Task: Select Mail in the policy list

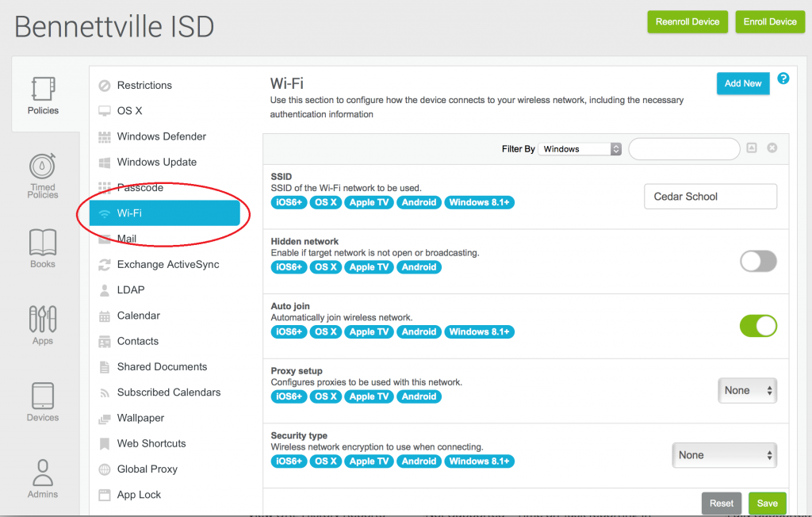Action: tap(127, 239)
